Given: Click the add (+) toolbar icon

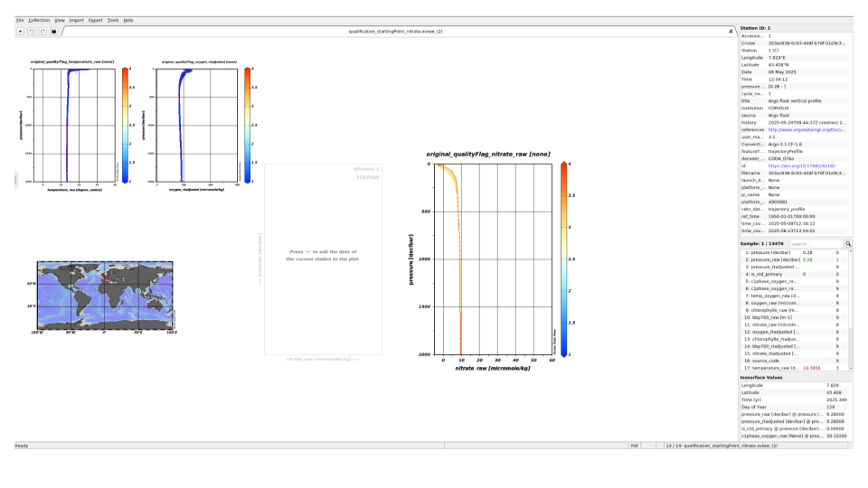Looking at the screenshot, I should [x=20, y=31].
